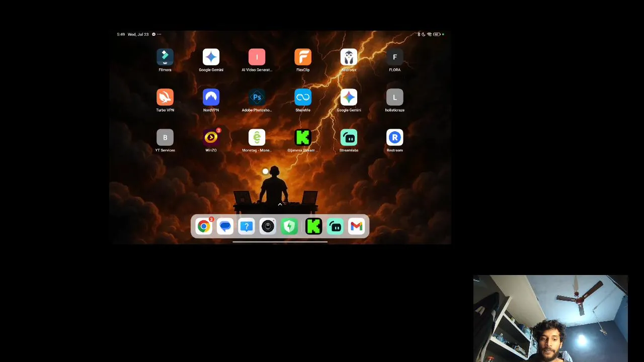Click the 'Turbo VPN' app label
The width and height of the screenshot is (644, 362).
pyautogui.click(x=165, y=110)
